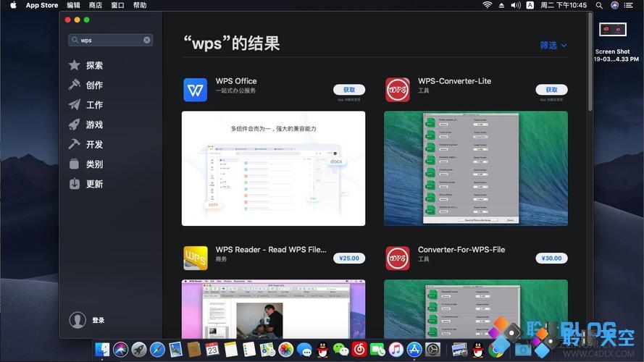644x362 pixels.
Task: Open Messages from the Dock
Action: click(304, 350)
